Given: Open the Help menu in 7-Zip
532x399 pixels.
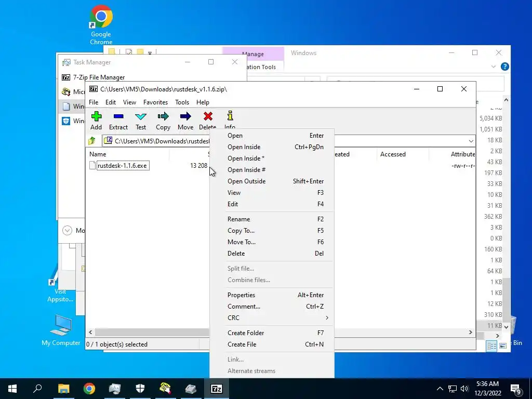Looking at the screenshot, I should tap(203, 102).
